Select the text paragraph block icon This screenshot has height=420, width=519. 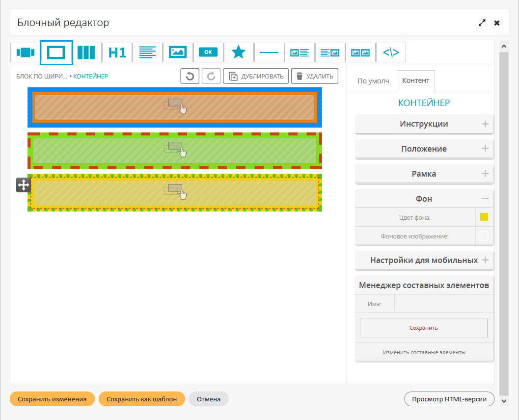147,52
